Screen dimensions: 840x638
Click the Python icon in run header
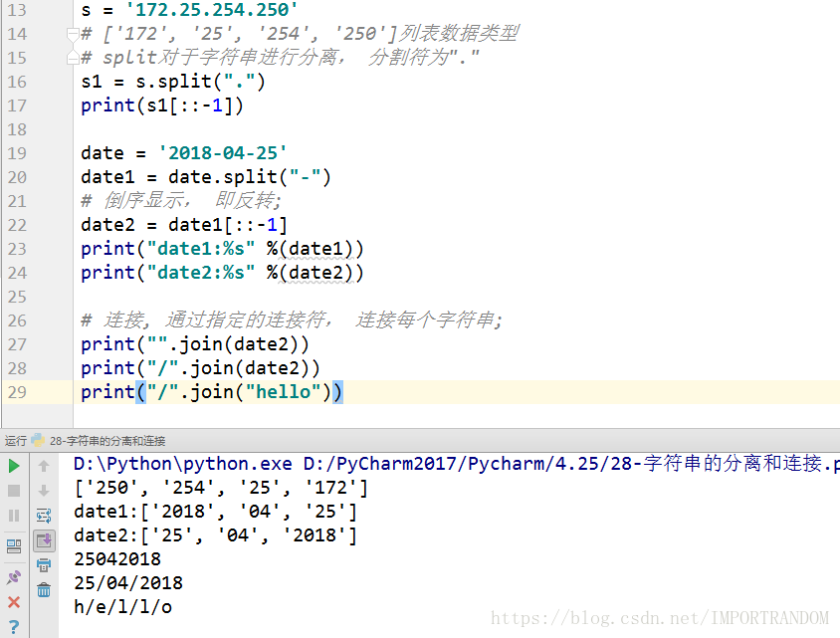click(38, 440)
